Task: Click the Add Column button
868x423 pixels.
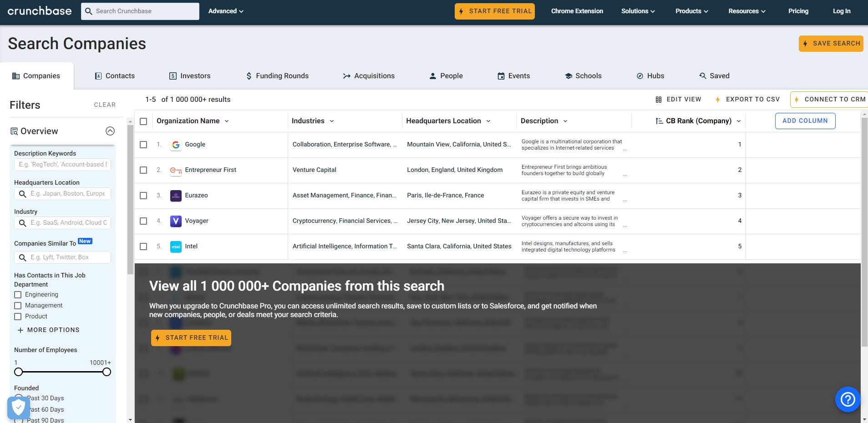Action: tap(805, 121)
